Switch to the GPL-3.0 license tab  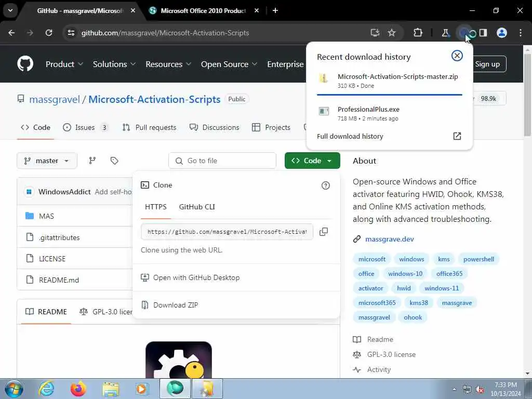(x=106, y=312)
